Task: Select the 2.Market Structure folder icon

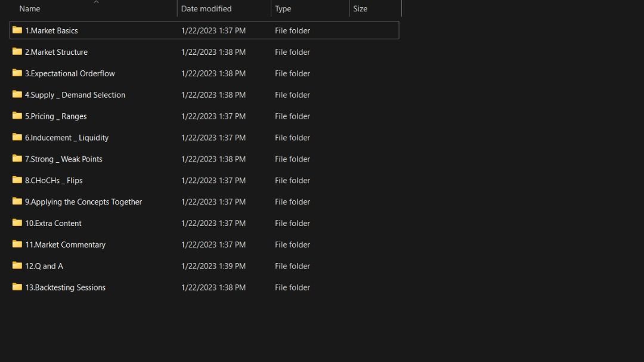Action: tap(17, 52)
